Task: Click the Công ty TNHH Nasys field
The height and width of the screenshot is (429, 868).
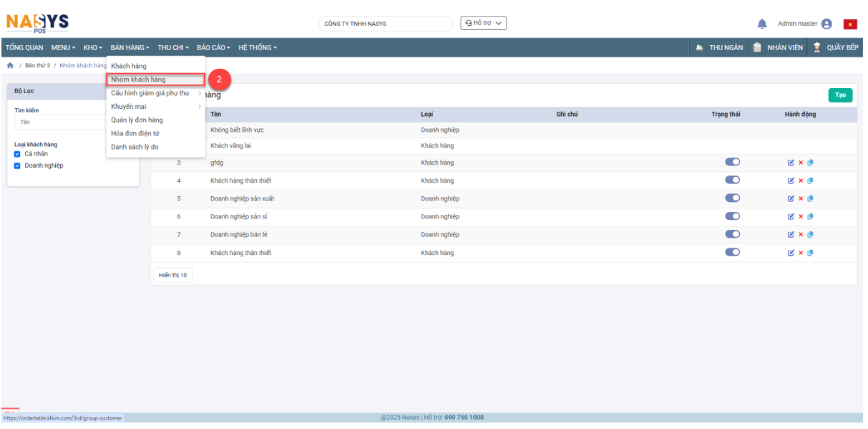Action: click(x=386, y=24)
